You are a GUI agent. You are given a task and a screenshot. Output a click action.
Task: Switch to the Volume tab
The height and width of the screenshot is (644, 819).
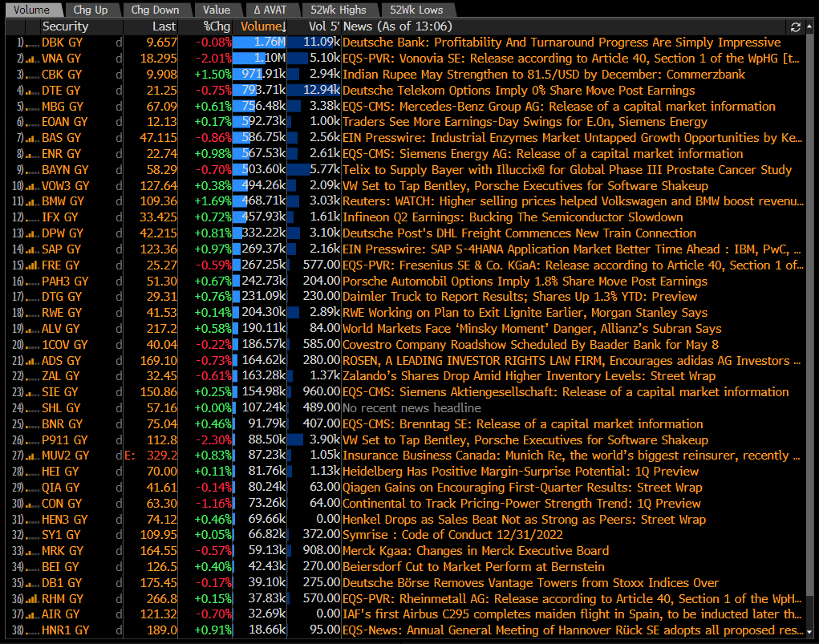pos(32,10)
